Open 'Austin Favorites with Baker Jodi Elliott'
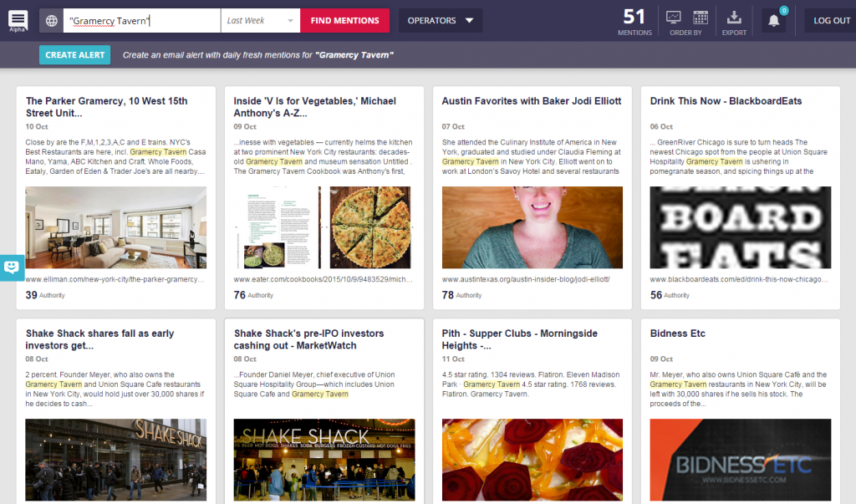 [x=532, y=100]
